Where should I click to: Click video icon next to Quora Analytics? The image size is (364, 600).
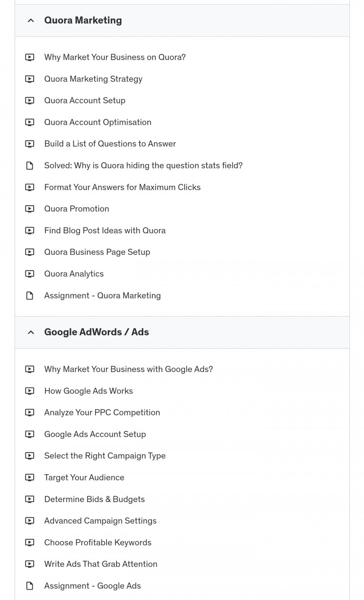click(30, 274)
